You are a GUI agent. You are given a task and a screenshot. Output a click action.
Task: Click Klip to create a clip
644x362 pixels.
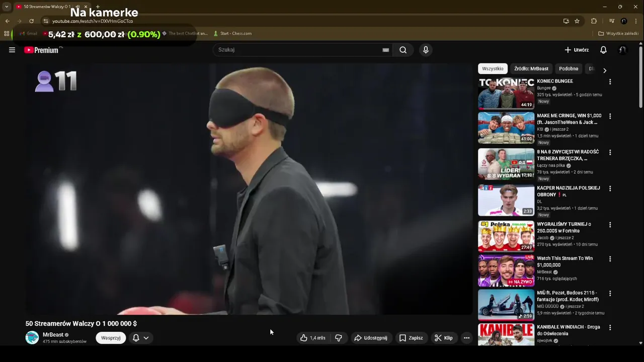(444, 338)
